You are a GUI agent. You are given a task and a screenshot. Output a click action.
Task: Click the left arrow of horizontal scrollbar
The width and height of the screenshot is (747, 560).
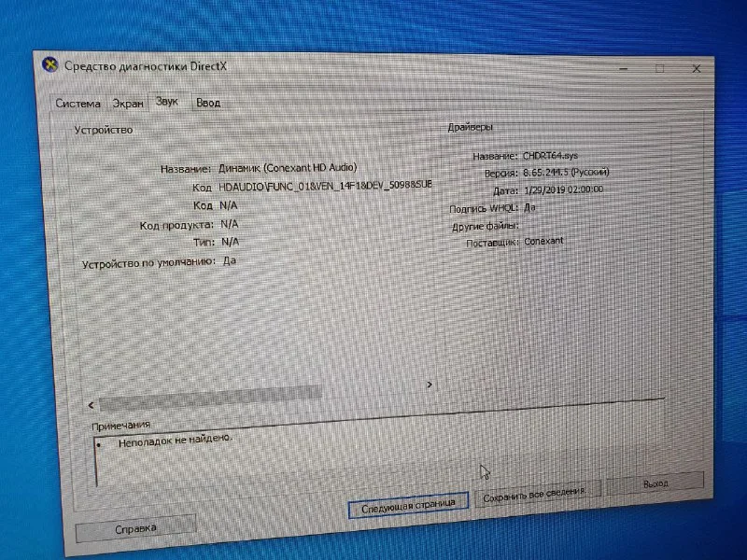click(x=91, y=404)
